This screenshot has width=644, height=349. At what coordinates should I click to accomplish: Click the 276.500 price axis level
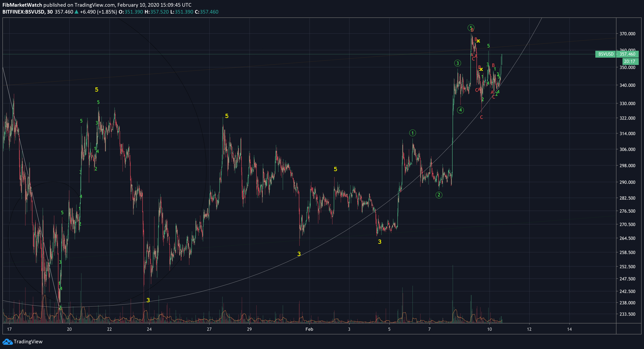tap(627, 211)
